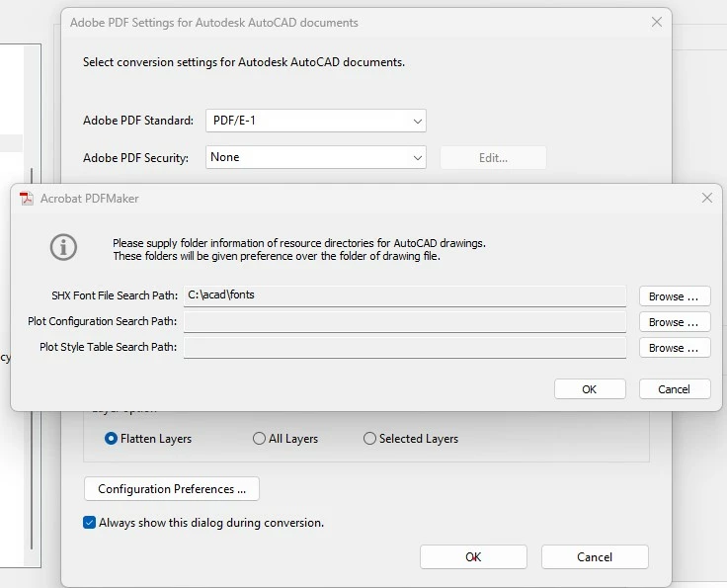727x588 pixels.
Task: Toggle Always show this dialog during conversion
Action: pos(89,523)
